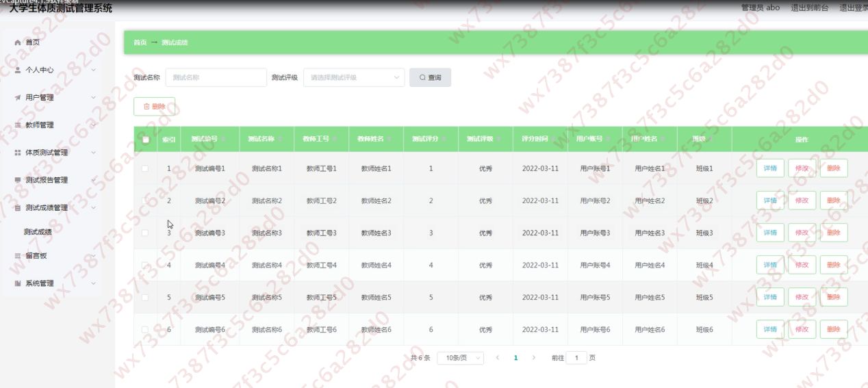The height and width of the screenshot is (388, 868).
Task: Sort by 测试编号 column sort arrows
Action: [x=224, y=139]
